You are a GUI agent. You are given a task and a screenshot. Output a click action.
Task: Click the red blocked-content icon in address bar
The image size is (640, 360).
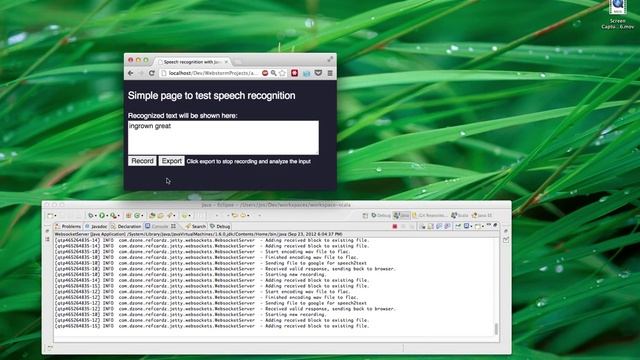tap(265, 73)
